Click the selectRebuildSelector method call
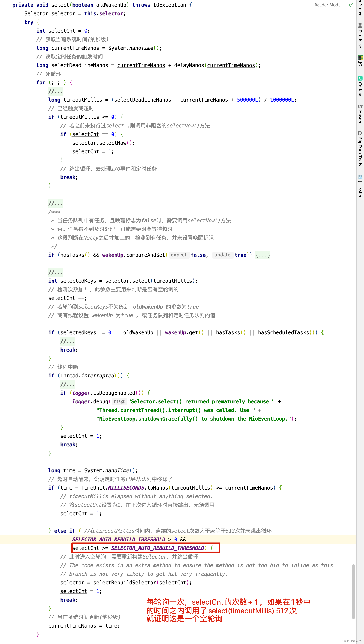The image size is (364, 644). (125, 583)
